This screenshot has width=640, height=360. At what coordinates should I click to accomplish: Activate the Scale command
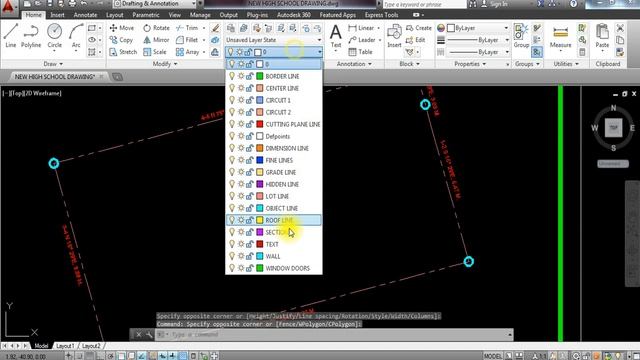[155, 52]
